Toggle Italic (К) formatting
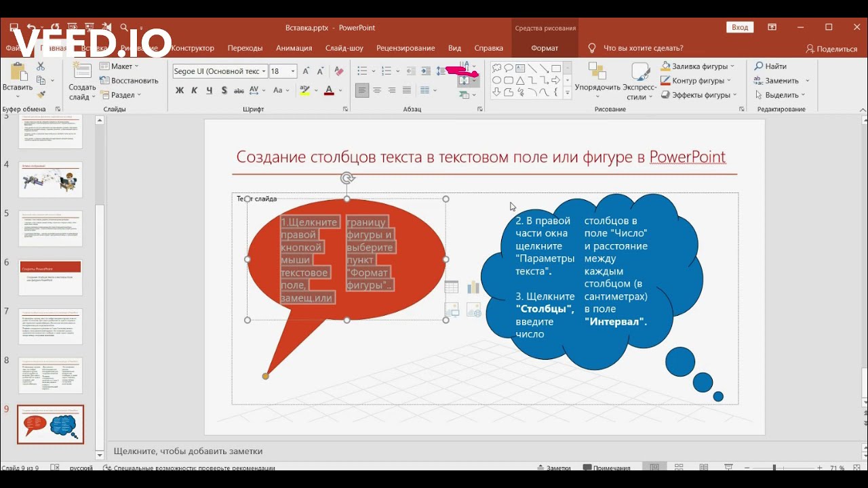 click(195, 90)
